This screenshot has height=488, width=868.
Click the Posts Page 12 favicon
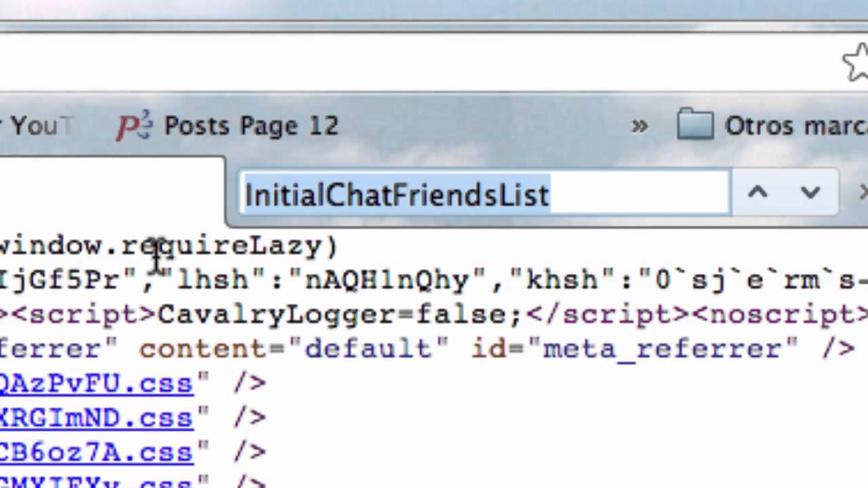[134, 125]
